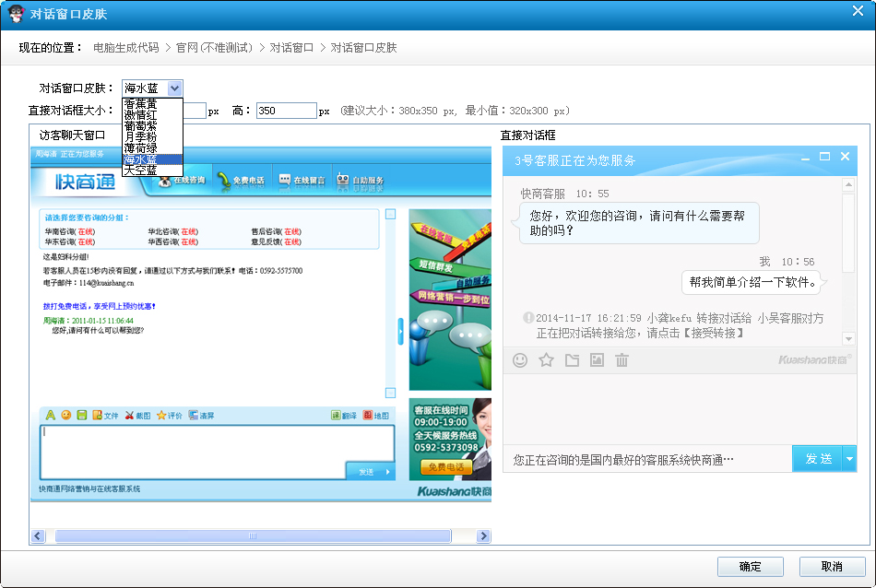Click the emoji smiley icon in chat toolbar
Image resolution: width=876 pixels, height=588 pixels.
pyautogui.click(x=520, y=360)
